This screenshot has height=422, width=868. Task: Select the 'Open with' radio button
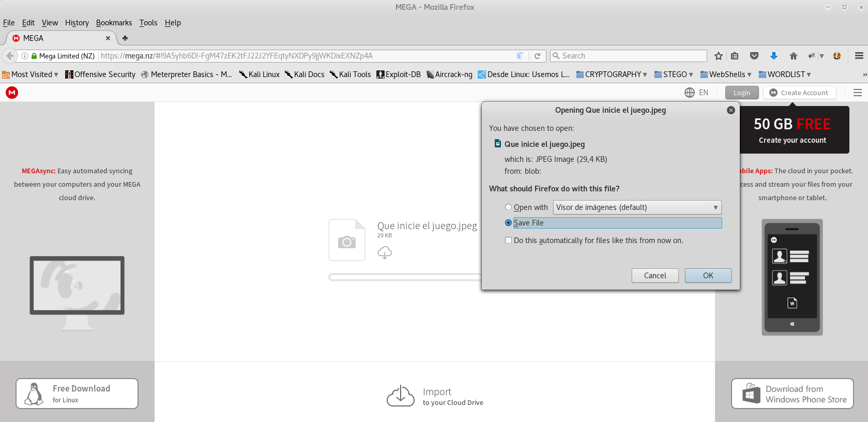(508, 207)
